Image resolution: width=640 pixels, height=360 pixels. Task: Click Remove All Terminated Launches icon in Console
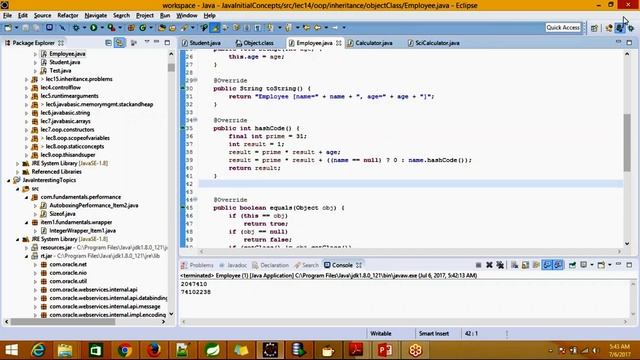[x=500, y=265]
